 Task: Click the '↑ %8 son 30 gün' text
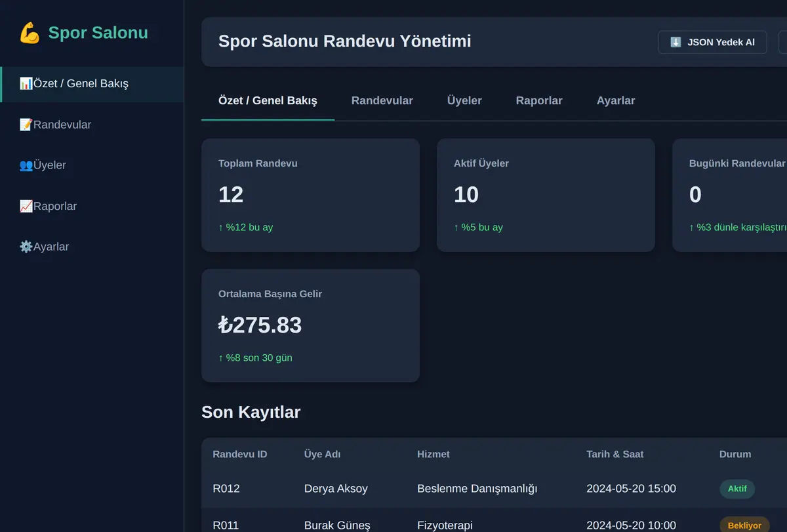(255, 358)
